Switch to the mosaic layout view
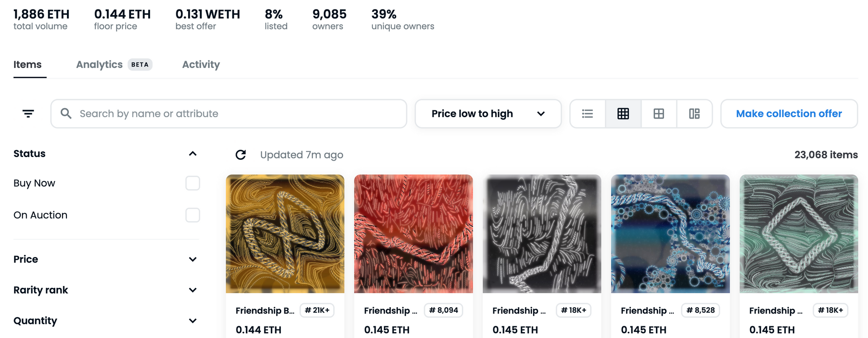This screenshot has height=338, width=868. 694,114
